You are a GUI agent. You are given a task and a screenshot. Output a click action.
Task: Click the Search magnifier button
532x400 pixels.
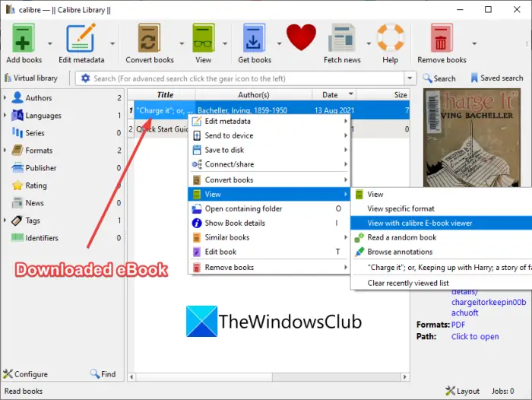coord(439,78)
